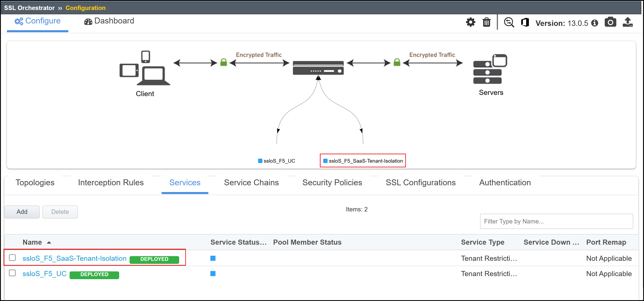Click the Delete button
644x301 pixels.
point(60,212)
